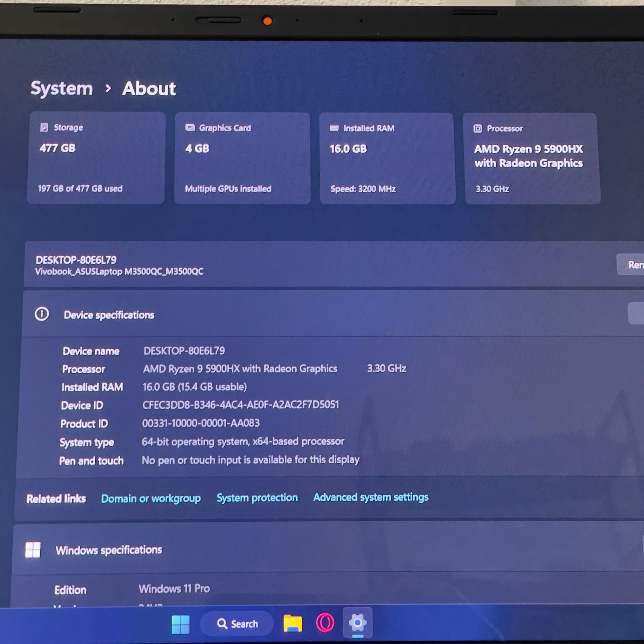Click the System type 64-bit operating system value

click(x=243, y=442)
